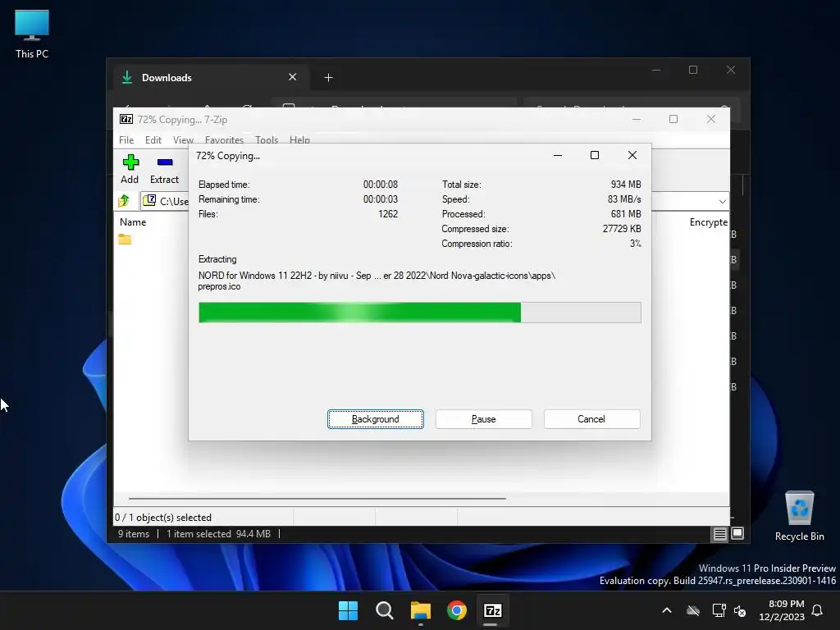Click the '00:00:03' remaining time value
The image size is (840, 630).
[x=381, y=199]
